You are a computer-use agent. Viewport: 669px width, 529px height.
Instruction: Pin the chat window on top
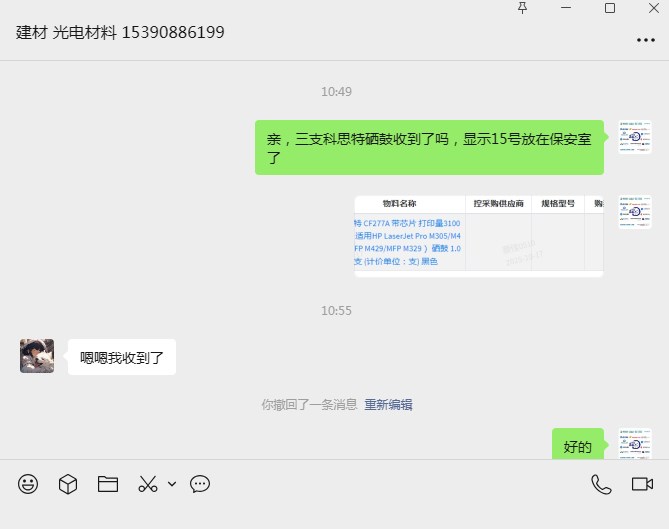point(522,8)
